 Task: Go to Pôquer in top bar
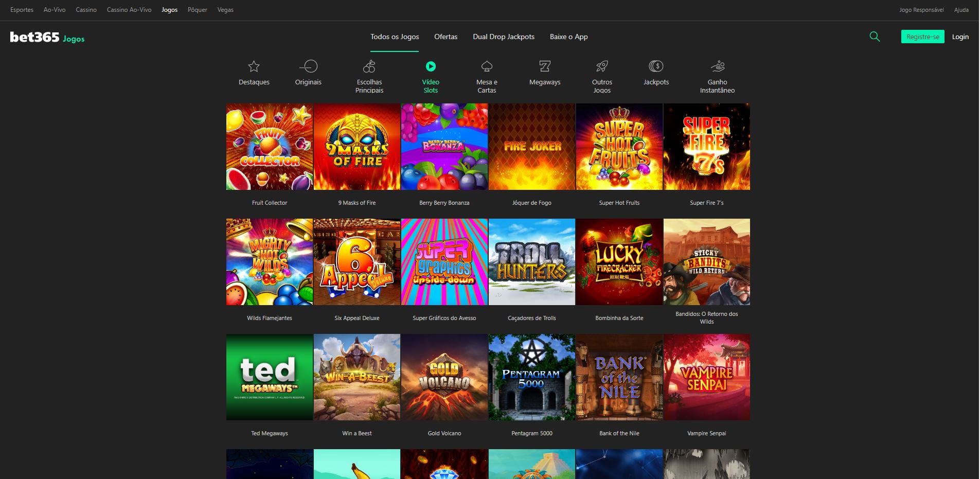tap(198, 10)
